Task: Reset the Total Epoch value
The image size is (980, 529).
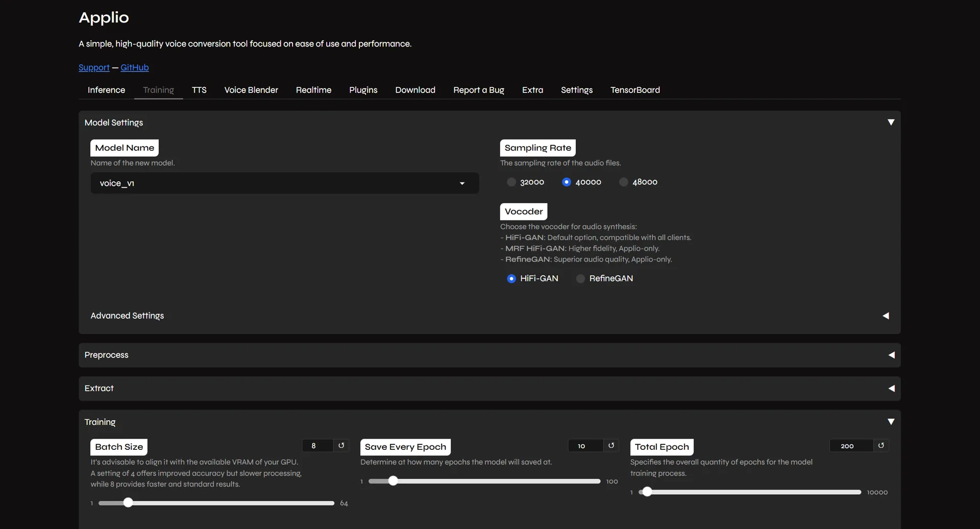Action: (881, 446)
